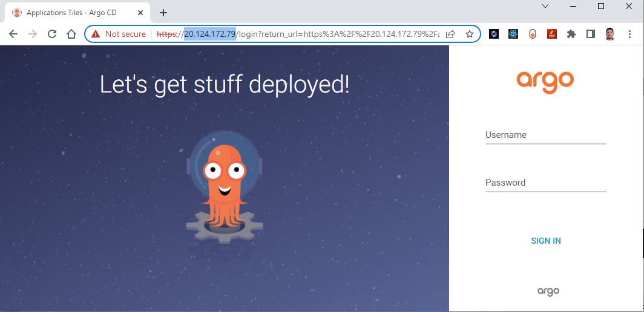
Task: Click the URL address bar text
Action: coord(298,34)
